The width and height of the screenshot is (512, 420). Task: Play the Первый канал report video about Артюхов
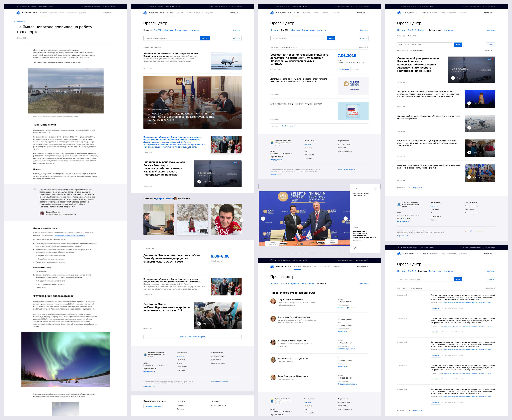[469, 103]
